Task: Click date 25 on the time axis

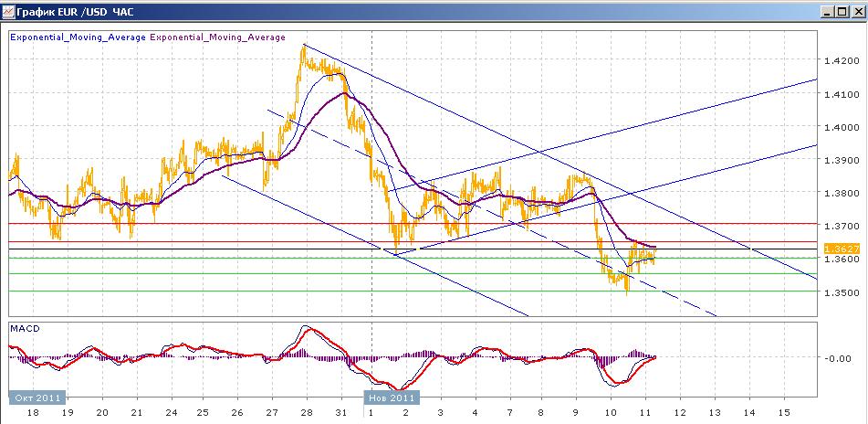Action: coord(203,413)
